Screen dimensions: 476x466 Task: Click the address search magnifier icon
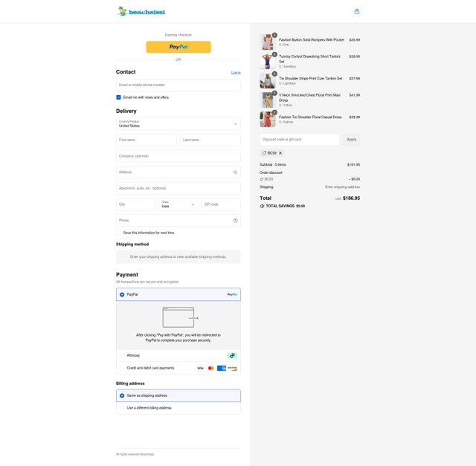(x=235, y=172)
